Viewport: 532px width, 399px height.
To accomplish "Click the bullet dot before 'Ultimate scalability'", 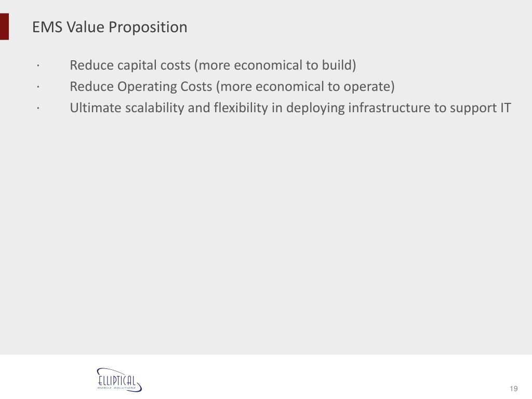I will (38, 109).
